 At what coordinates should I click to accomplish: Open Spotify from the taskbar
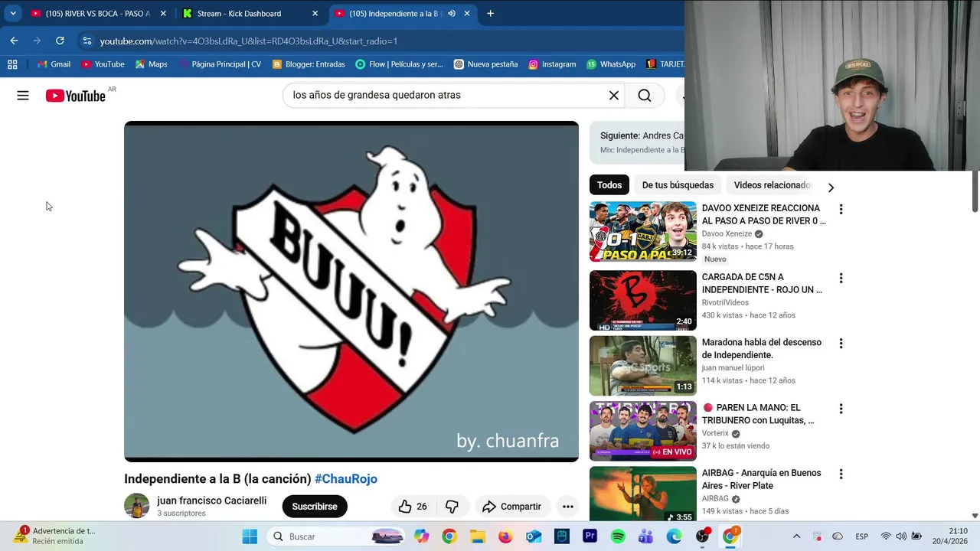(618, 536)
